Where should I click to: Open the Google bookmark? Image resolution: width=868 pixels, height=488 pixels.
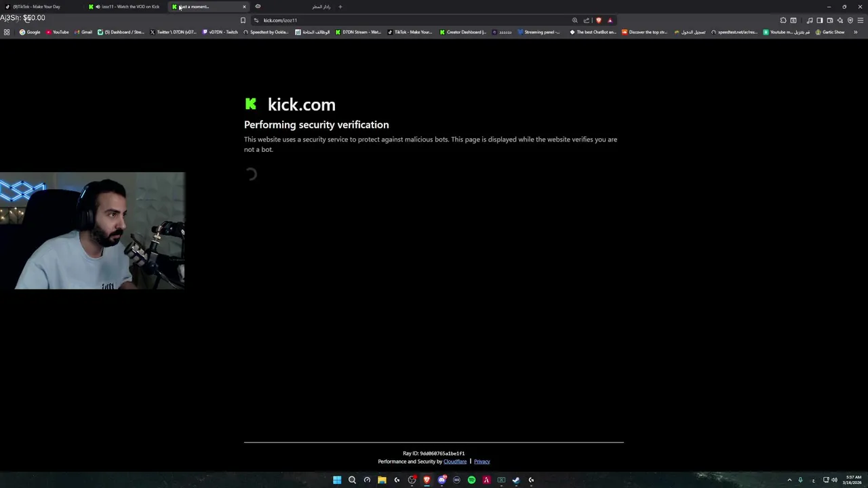[x=30, y=32]
